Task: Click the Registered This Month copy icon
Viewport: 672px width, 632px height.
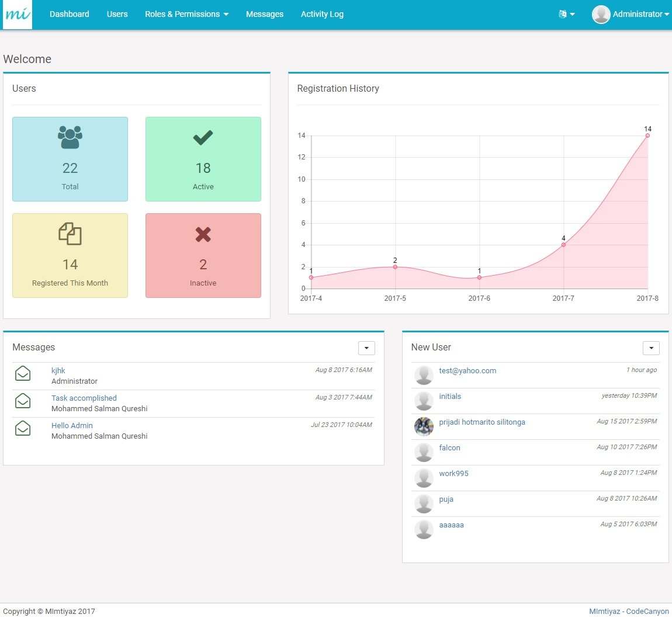Action: click(x=70, y=234)
